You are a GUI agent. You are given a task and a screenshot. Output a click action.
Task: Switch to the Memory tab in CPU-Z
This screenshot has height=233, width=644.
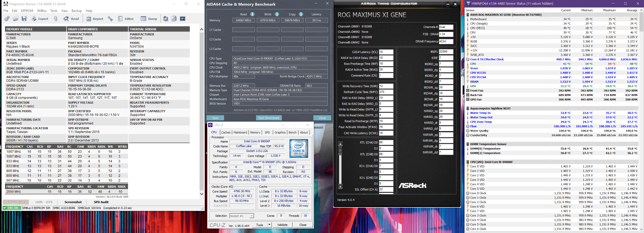coord(255,133)
